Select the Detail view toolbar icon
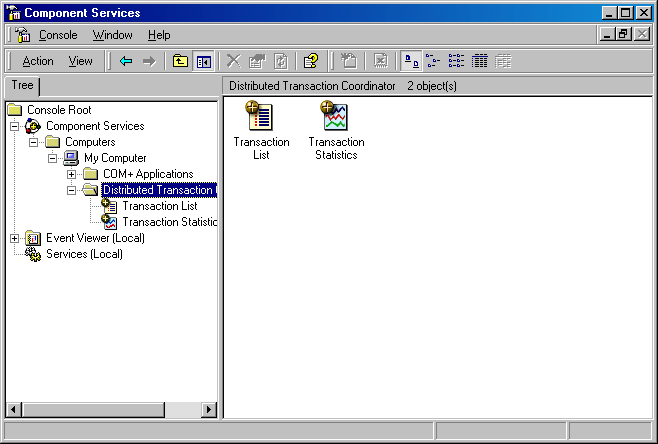The height and width of the screenshot is (444, 658). click(x=479, y=61)
